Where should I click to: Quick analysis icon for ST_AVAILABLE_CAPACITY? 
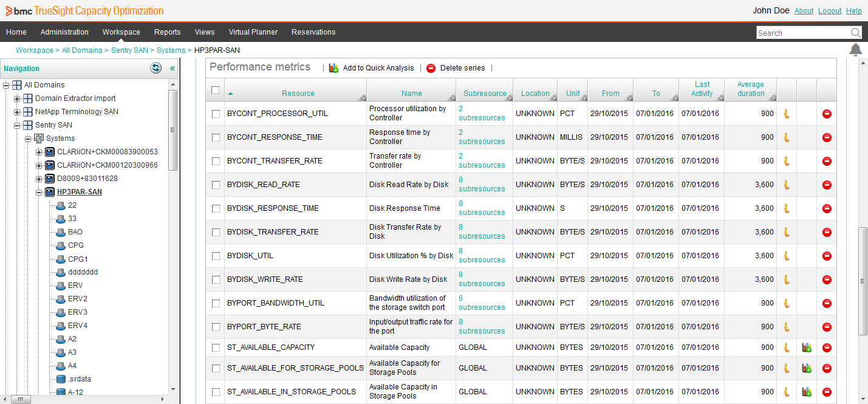pos(807,348)
